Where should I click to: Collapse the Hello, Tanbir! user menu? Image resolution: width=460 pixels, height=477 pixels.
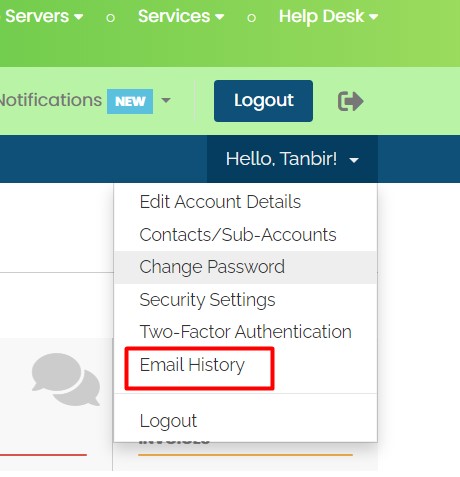point(292,159)
